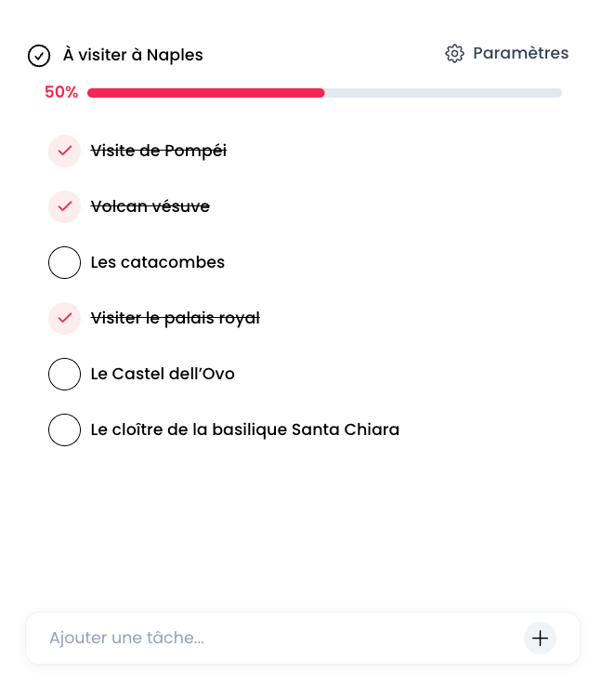Viewport: 615px width, 700px height.
Task: Uncheck the Visiter le palais royal checkbox
Action: (x=65, y=318)
